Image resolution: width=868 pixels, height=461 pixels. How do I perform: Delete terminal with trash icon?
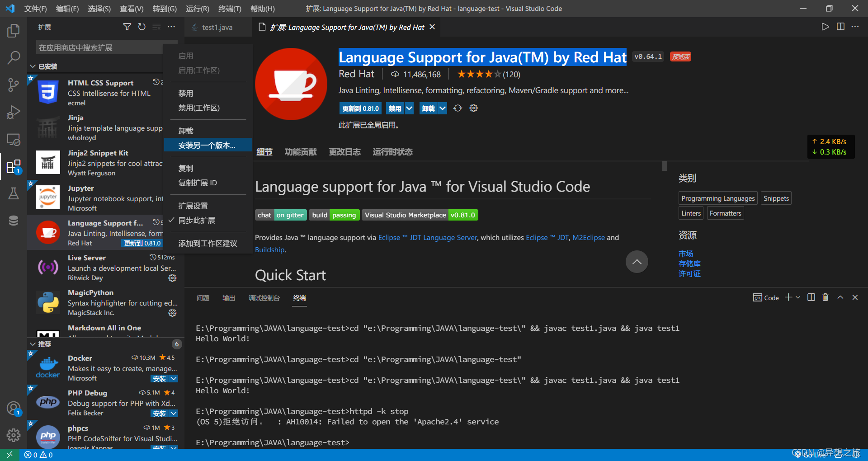(x=825, y=297)
